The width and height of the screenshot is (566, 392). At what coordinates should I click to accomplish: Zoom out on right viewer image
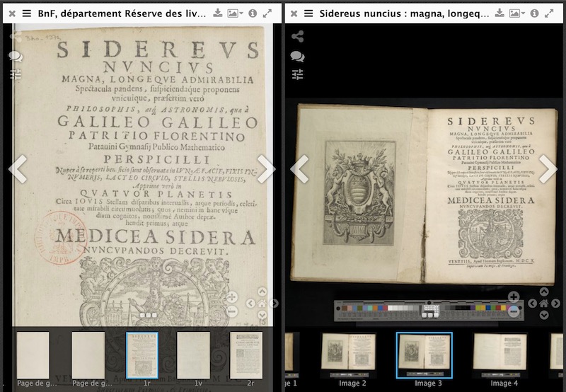coord(514,311)
